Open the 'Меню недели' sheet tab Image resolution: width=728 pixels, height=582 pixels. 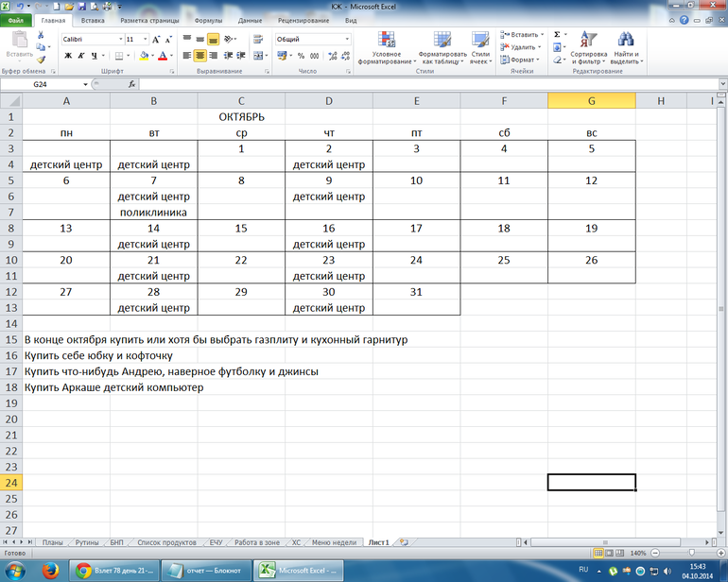[334, 542]
